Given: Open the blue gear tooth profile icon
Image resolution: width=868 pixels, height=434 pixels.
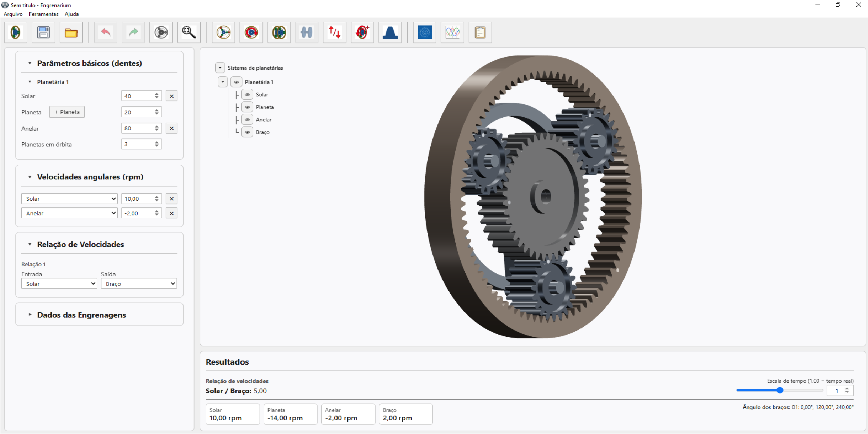Looking at the screenshot, I should (x=390, y=33).
